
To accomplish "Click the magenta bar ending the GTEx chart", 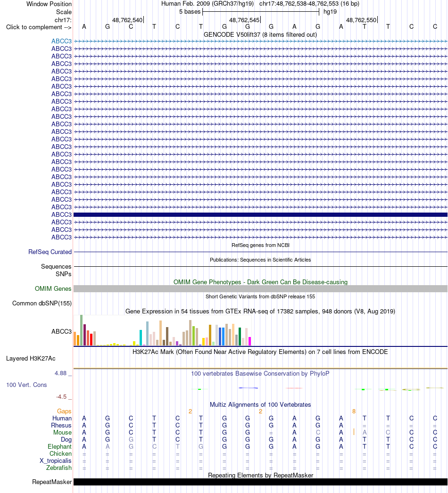I will tap(250, 341).
